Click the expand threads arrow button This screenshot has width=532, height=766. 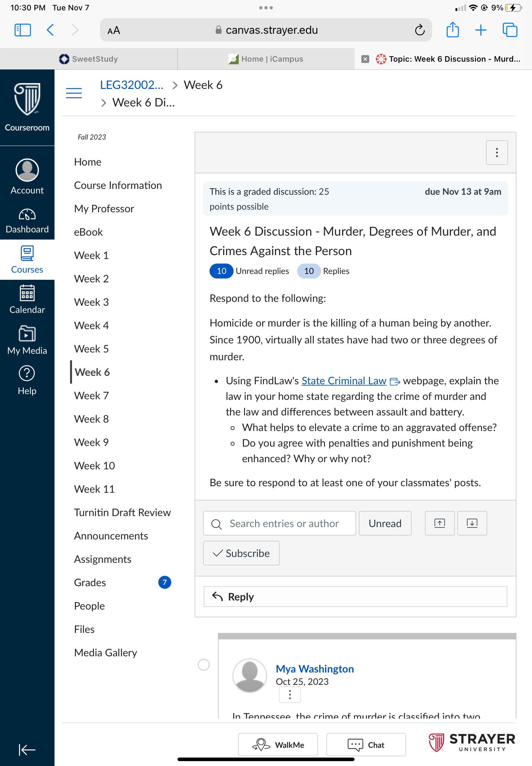click(x=439, y=523)
